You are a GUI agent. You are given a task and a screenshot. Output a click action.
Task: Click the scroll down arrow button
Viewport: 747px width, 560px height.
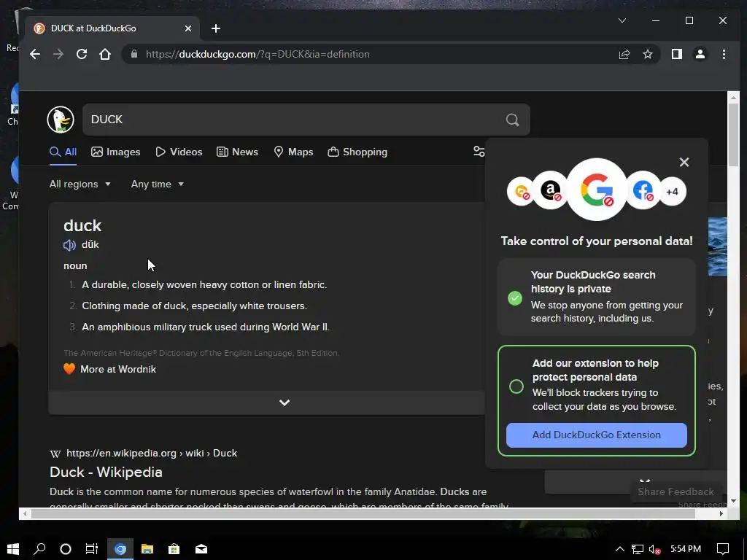(x=733, y=501)
